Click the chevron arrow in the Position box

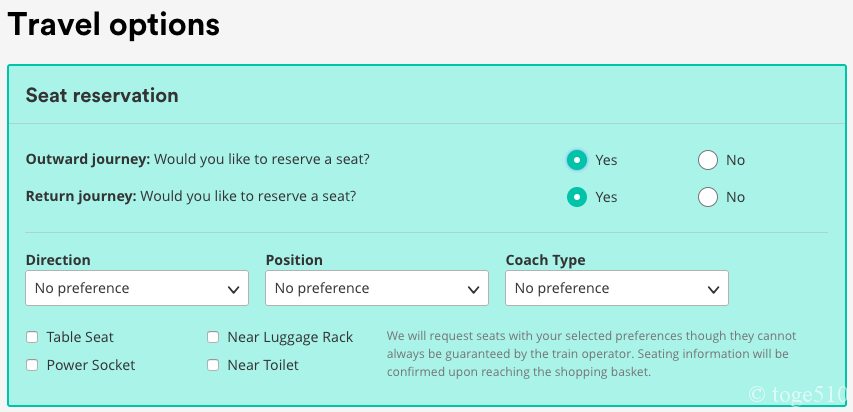474,289
